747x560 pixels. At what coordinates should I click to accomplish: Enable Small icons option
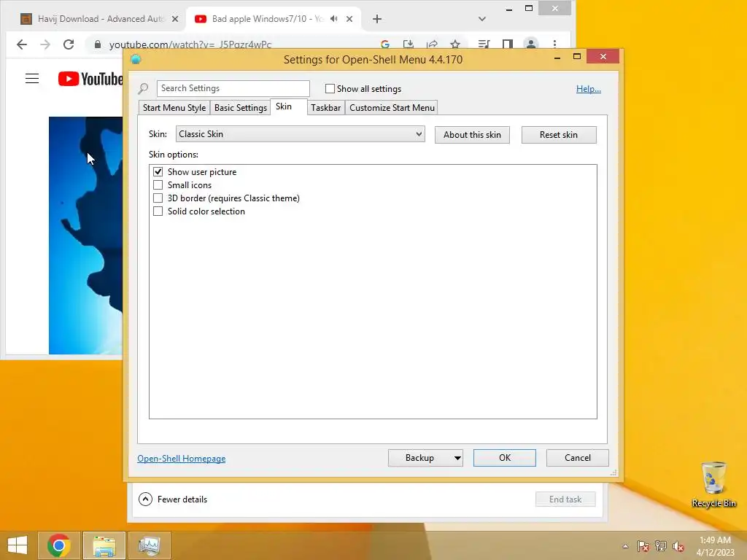pos(158,184)
